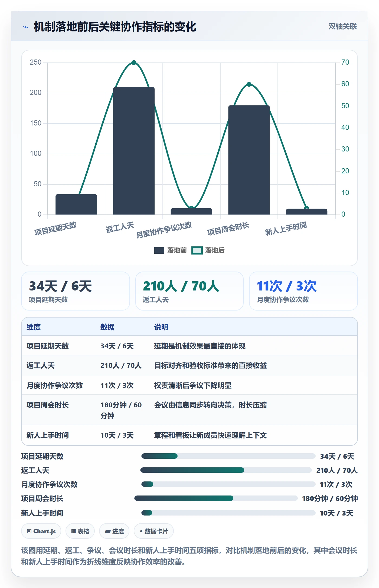
Task: Click the 新人上手时间 axis label
Action: tap(286, 229)
